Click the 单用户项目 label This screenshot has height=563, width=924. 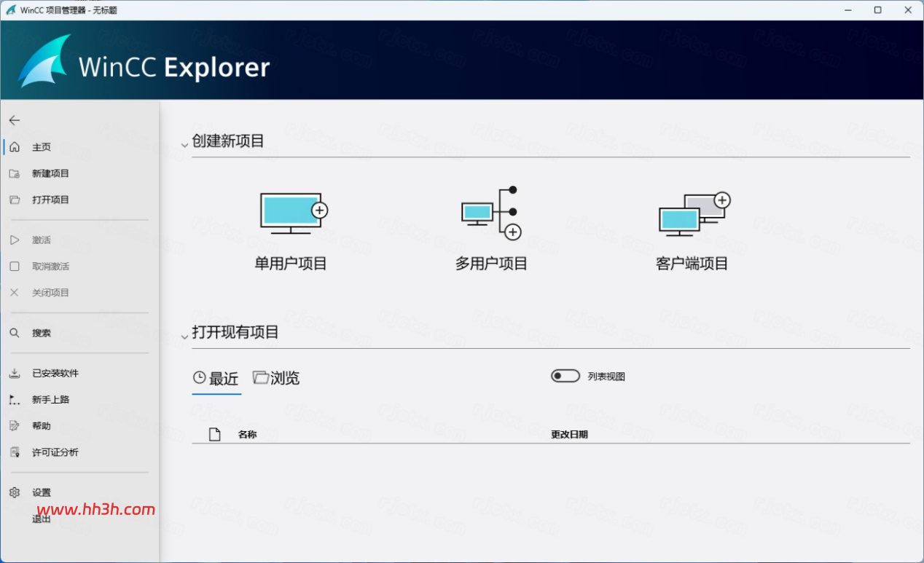[x=291, y=264]
